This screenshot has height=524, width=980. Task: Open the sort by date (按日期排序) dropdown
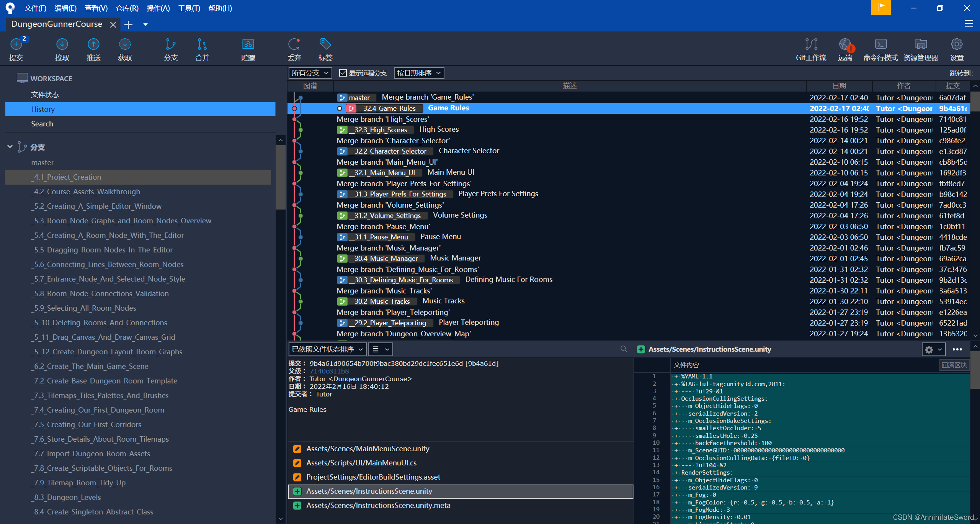click(x=418, y=73)
